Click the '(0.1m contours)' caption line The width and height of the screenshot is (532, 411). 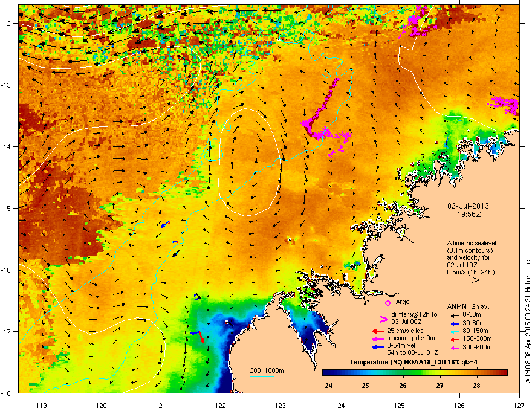[x=470, y=251]
